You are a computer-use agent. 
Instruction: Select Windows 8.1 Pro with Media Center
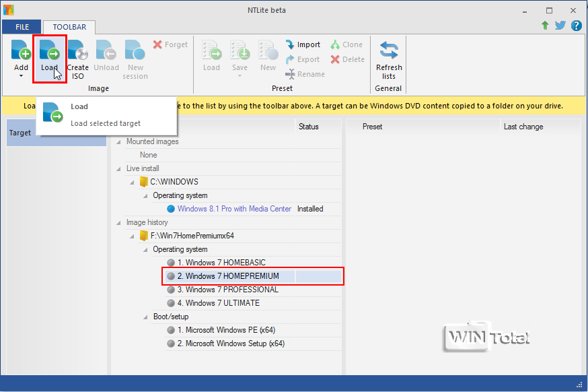point(234,209)
